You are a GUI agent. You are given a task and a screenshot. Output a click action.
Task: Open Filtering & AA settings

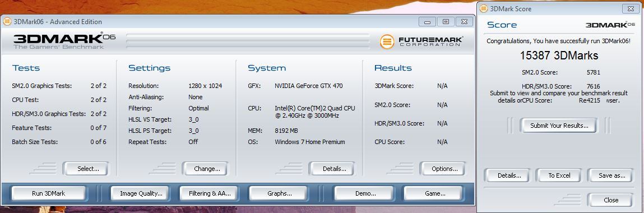209,193
